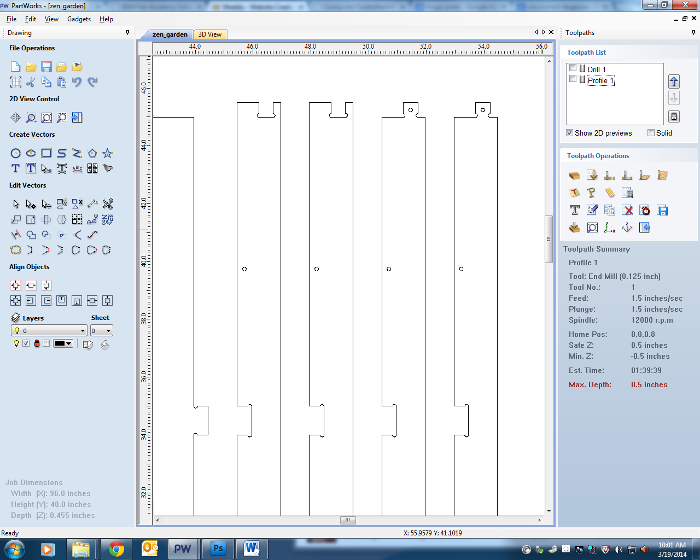The image size is (700, 560).
Task: Enable the Solid checkbox
Action: [x=651, y=133]
